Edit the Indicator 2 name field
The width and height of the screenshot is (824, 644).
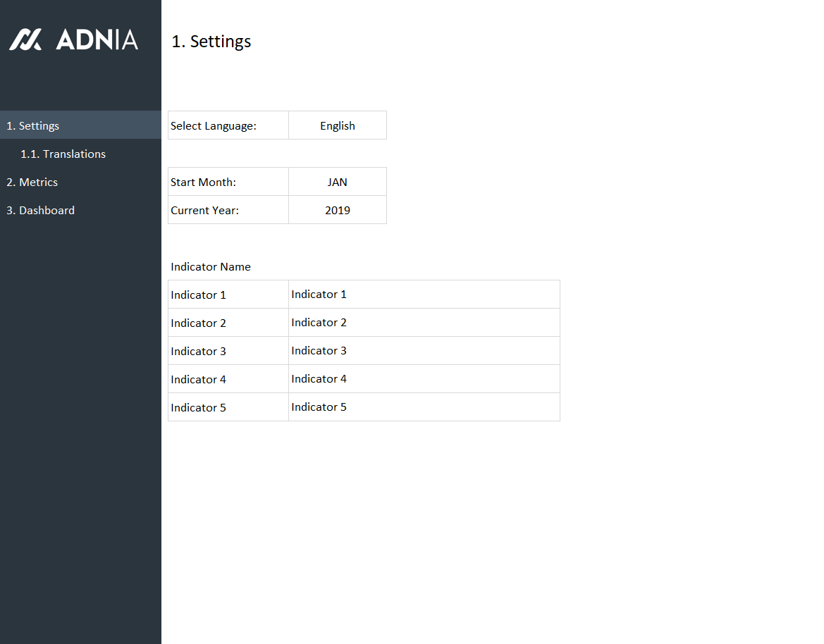[x=424, y=323]
